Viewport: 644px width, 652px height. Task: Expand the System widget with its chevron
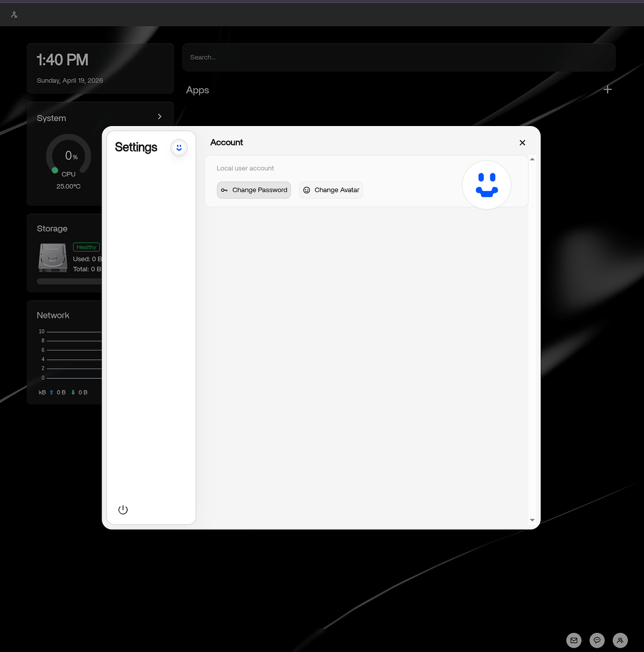159,116
